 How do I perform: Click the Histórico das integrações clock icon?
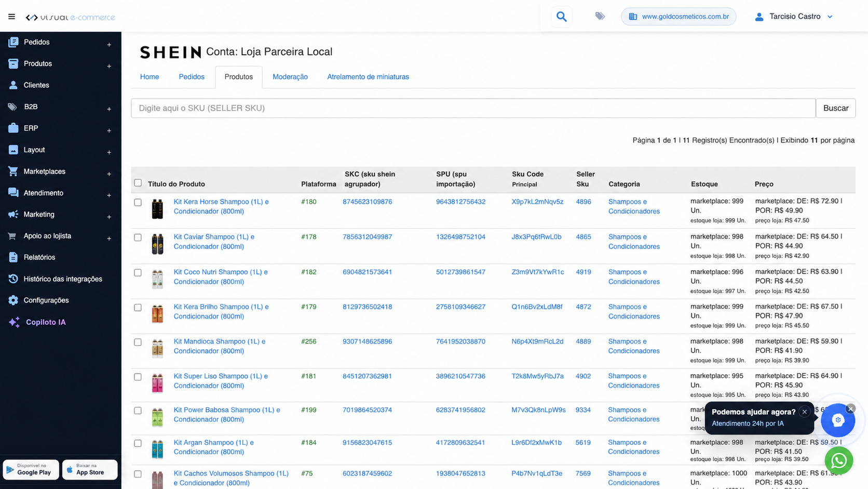13,279
